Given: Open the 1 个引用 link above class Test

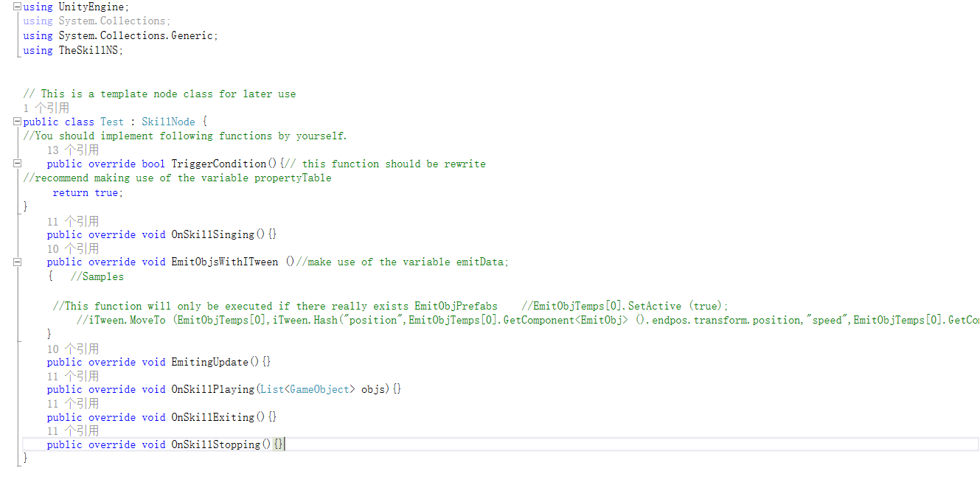Looking at the screenshot, I should coord(46,108).
